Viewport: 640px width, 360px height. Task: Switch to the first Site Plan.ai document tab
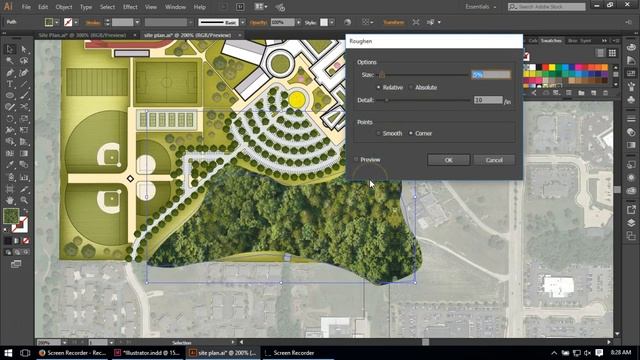point(82,36)
